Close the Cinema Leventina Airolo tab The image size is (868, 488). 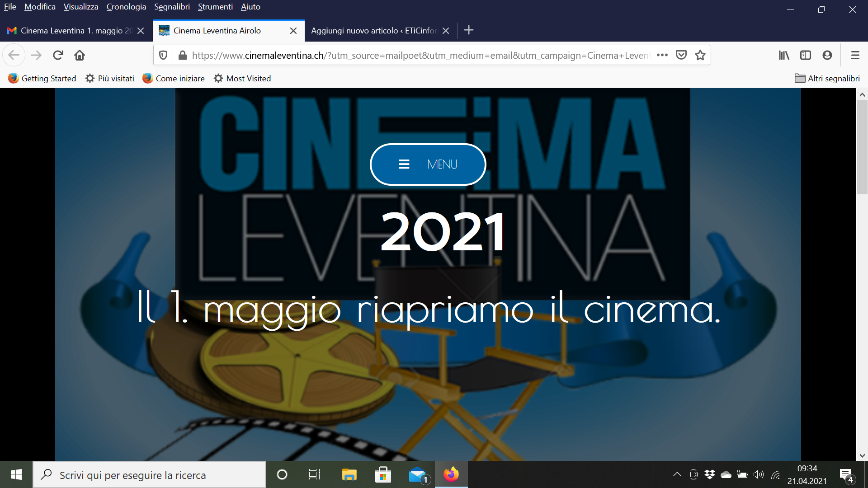click(x=293, y=31)
